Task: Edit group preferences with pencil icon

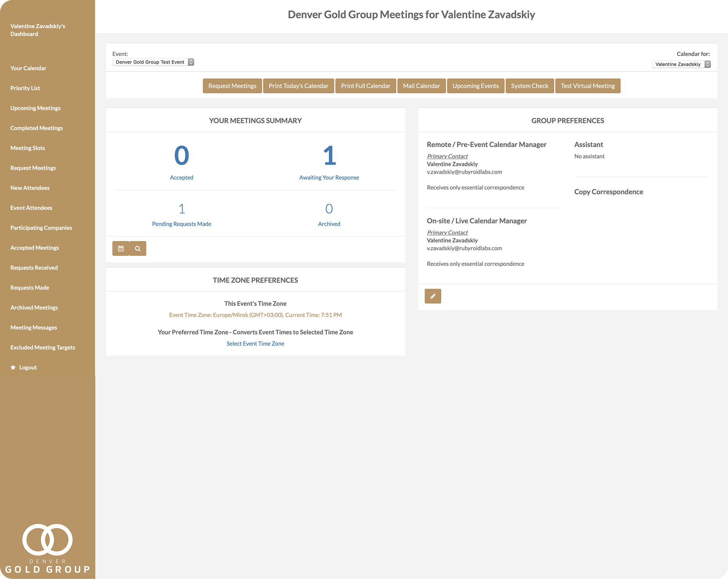Action: click(433, 296)
